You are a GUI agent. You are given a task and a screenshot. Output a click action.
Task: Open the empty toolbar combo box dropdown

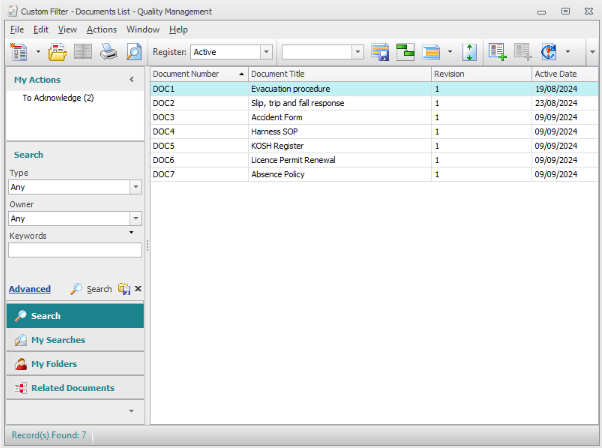357,52
